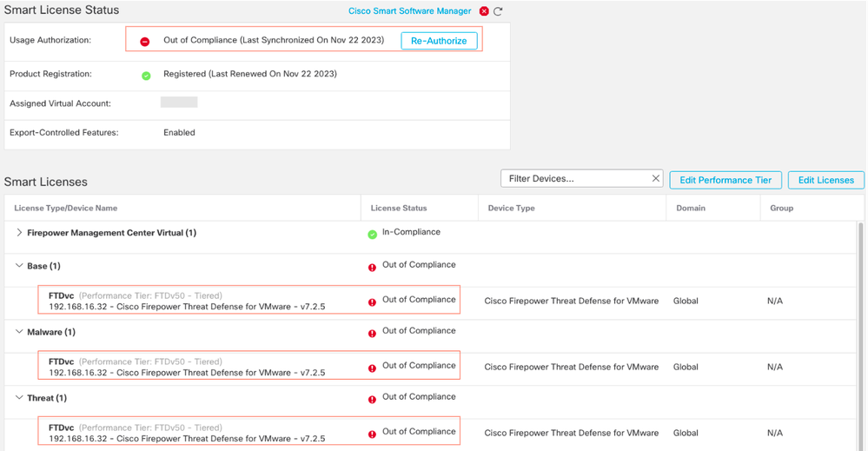Image resolution: width=868 pixels, height=451 pixels.
Task: Click the Malware (1) group label
Action: point(51,332)
